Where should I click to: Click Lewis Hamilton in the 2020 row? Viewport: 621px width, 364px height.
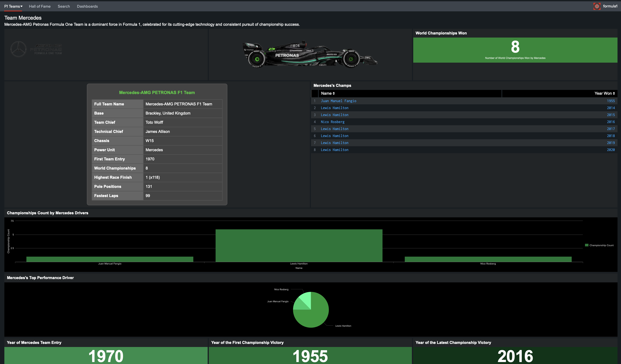point(335,150)
